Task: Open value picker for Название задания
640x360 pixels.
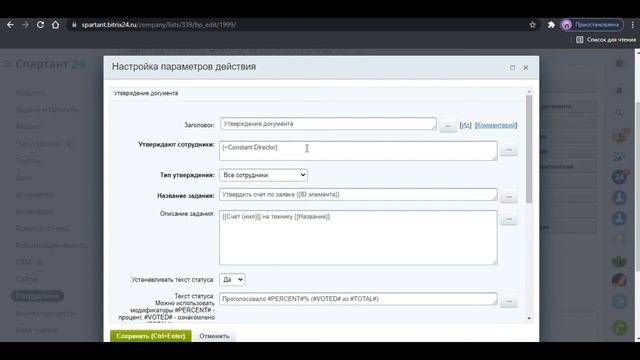Action: (509, 197)
